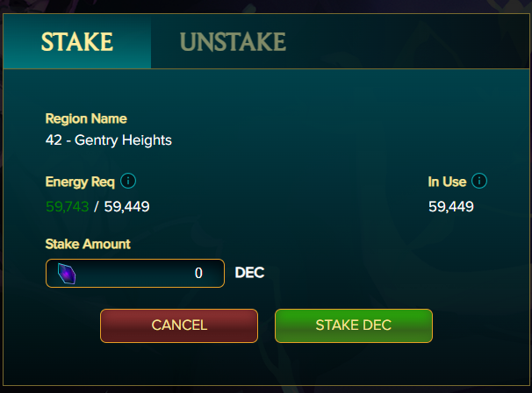Click the Stake Amount label

(x=88, y=244)
